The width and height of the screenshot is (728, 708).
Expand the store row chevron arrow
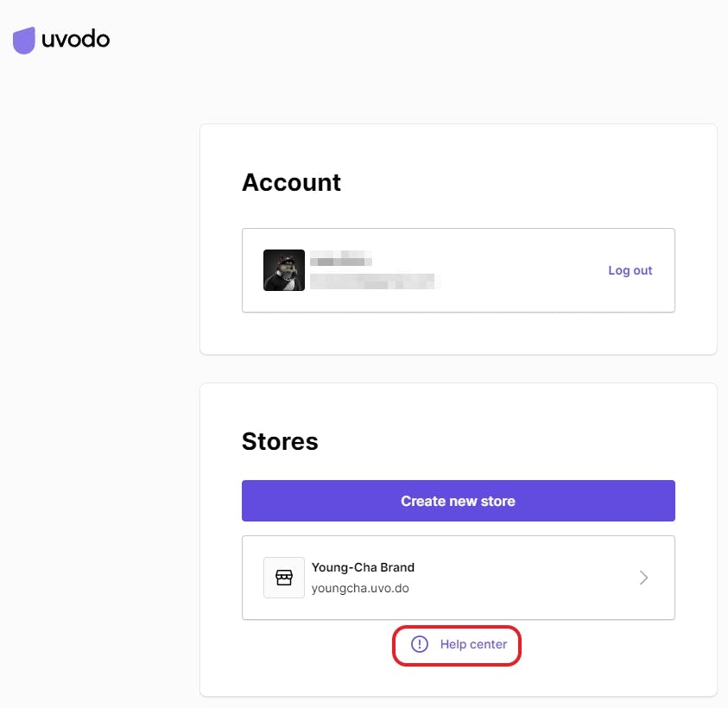coord(643,578)
